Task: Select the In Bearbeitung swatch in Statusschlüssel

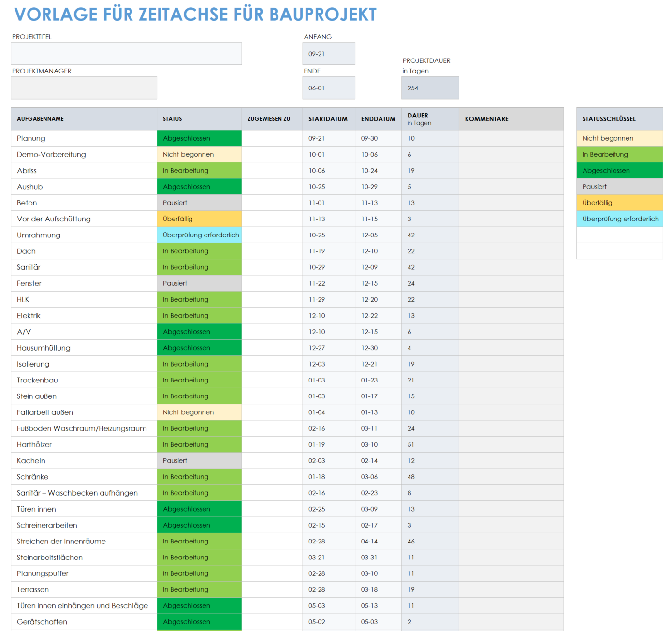Action: tap(620, 154)
